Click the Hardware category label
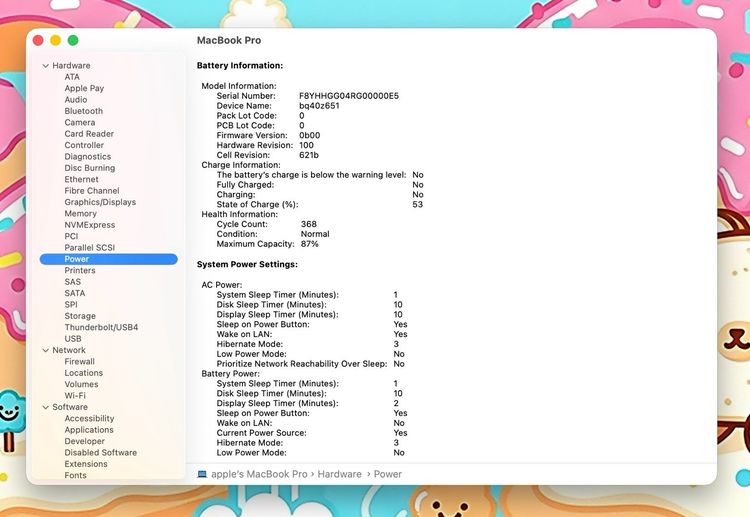 [71, 66]
